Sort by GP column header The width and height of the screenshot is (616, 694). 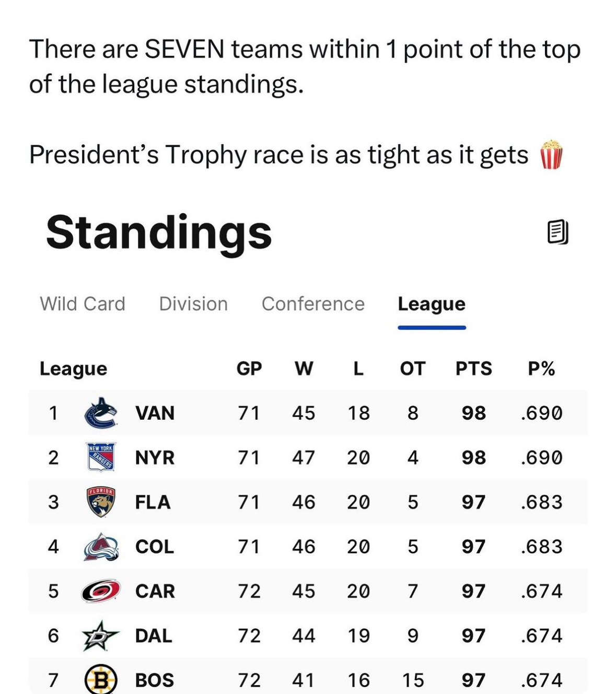click(x=249, y=368)
